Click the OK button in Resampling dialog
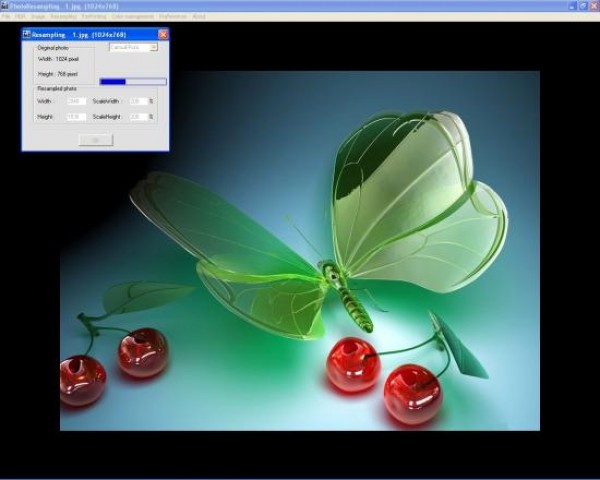600x480 pixels. point(96,140)
